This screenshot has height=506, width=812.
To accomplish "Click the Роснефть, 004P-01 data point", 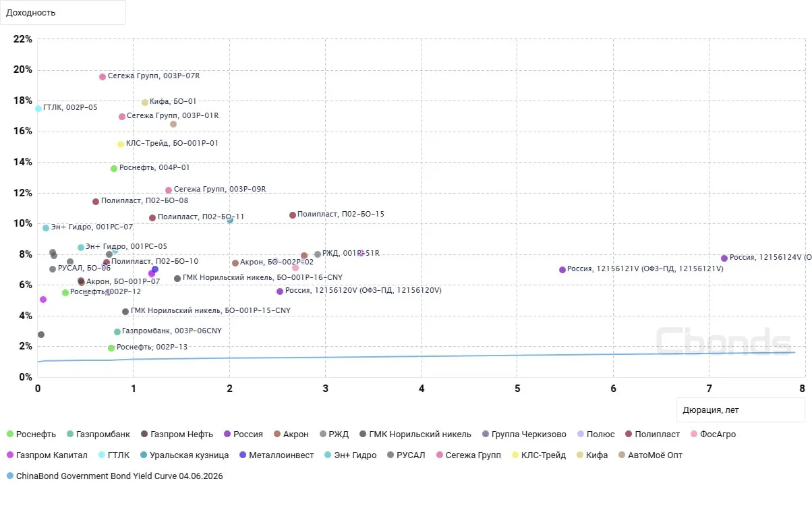I will (x=114, y=169).
